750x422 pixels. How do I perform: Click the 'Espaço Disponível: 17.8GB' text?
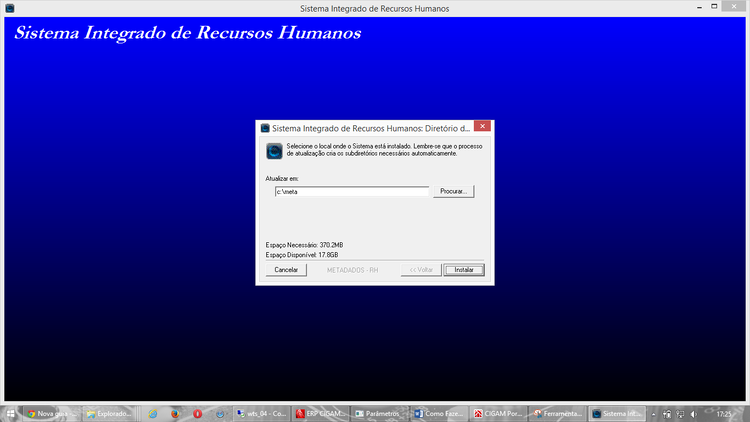[302, 255]
